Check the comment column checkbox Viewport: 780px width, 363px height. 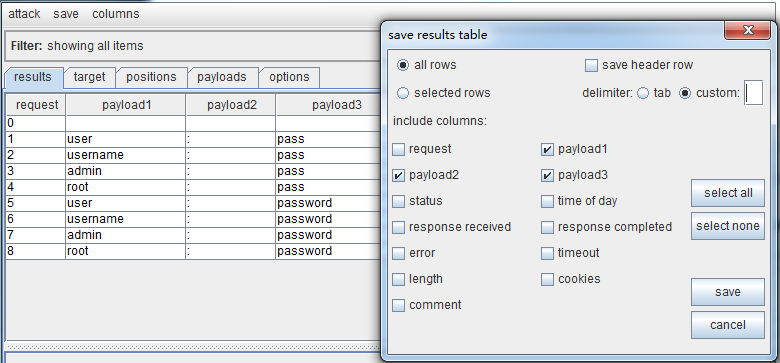click(x=398, y=305)
